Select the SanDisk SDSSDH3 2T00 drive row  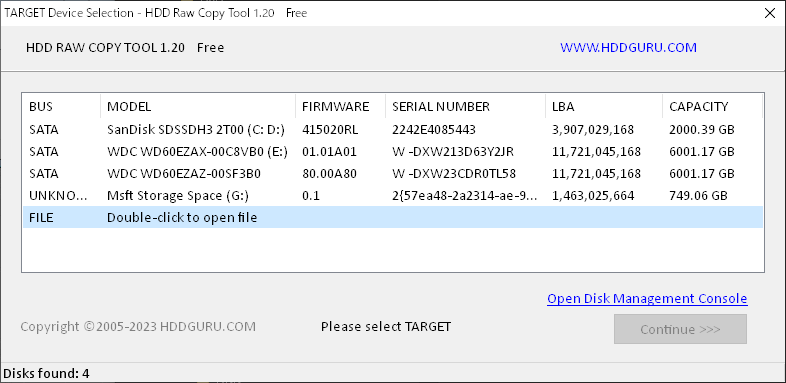pos(393,130)
